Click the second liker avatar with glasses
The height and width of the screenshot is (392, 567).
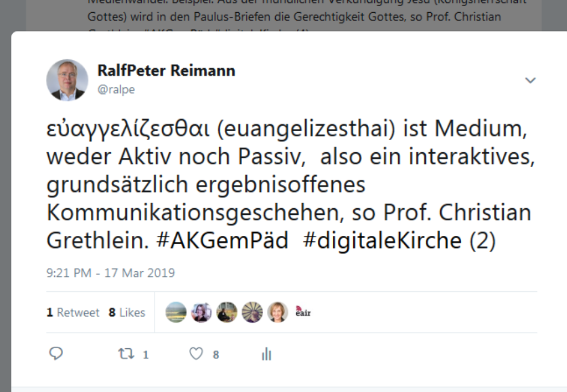pos(202,312)
